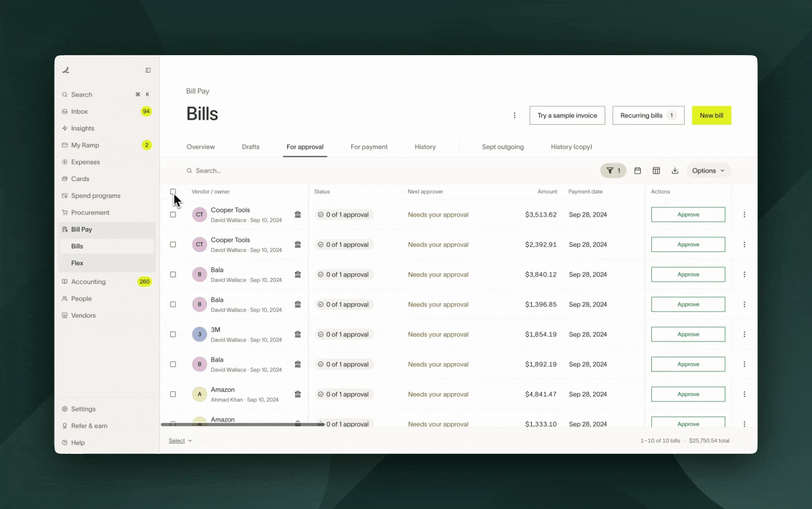Click the bank icon for $3,840.12 bill
Viewport: 812px width, 509px height.
click(298, 274)
